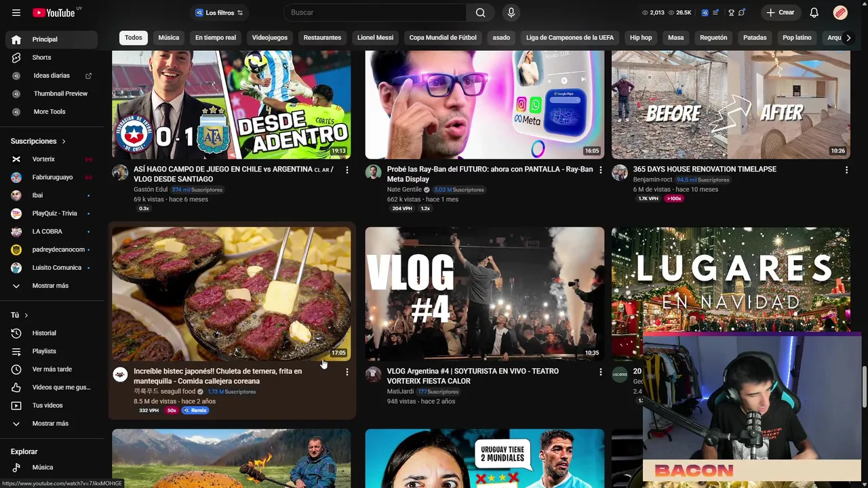The image size is (868, 488).
Task: Show more chips with right arrow
Action: click(848, 37)
